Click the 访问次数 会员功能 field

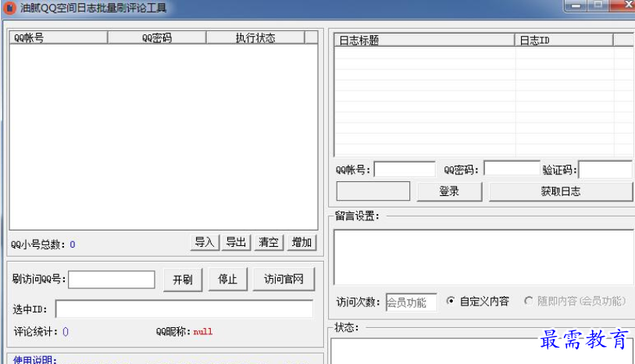tap(412, 302)
